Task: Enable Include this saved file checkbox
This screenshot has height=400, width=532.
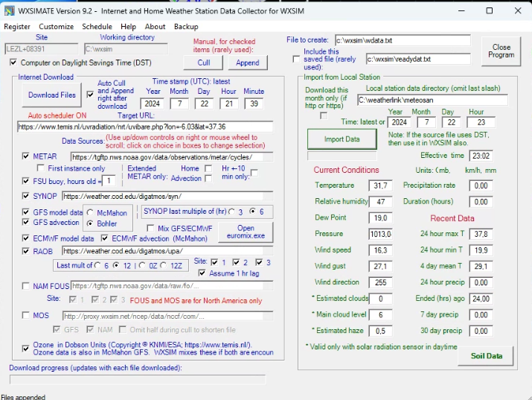Action: coord(296,59)
